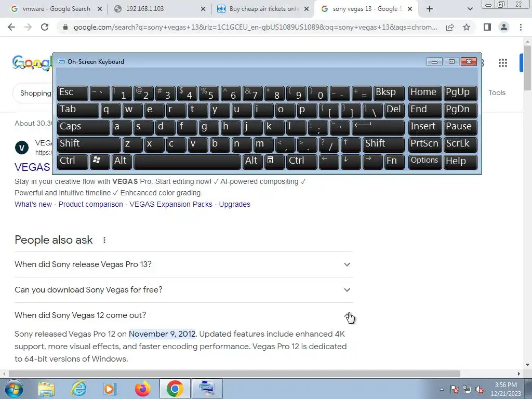Open the Google apps grid
The width and height of the screenshot is (532, 399).
(x=503, y=63)
